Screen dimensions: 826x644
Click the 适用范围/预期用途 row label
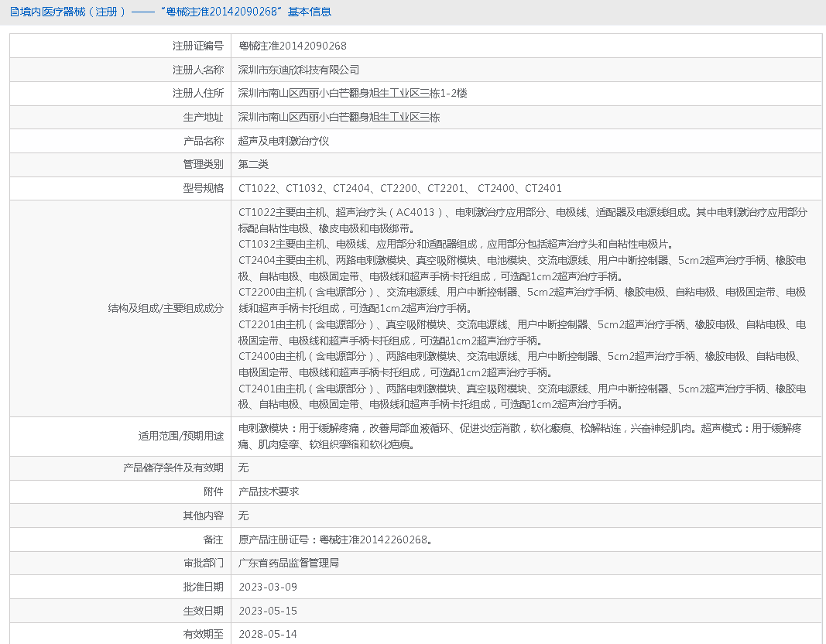point(180,436)
